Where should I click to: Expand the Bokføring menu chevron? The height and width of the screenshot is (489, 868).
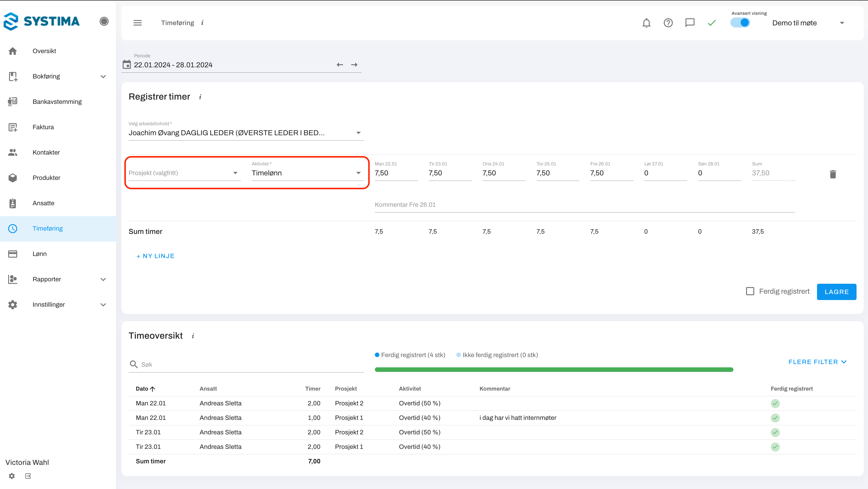click(104, 76)
